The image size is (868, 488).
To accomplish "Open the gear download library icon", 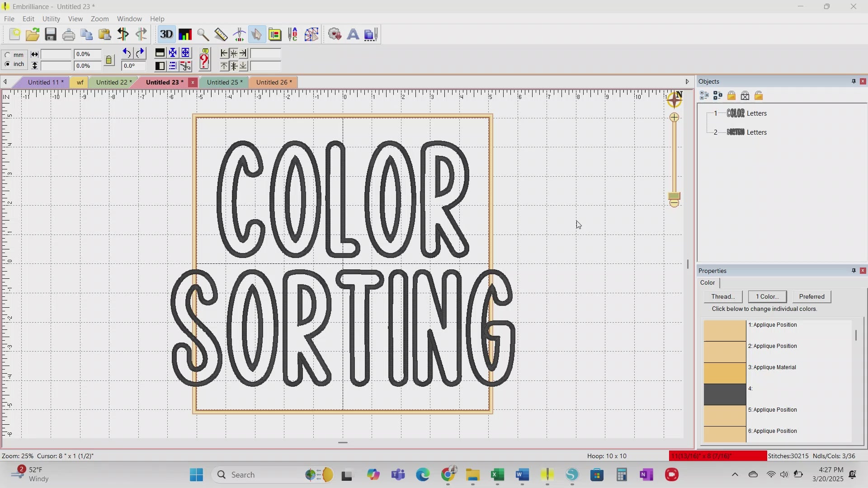I will pos(335,34).
